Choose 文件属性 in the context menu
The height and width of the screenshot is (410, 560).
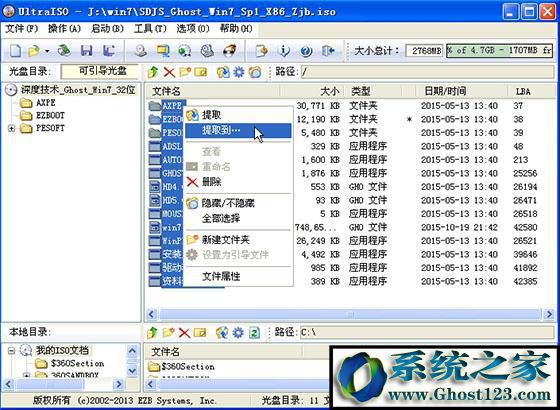point(238,276)
